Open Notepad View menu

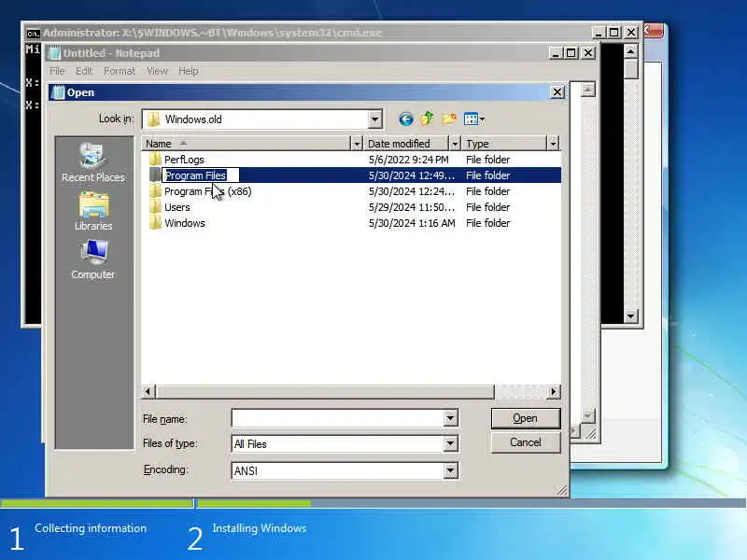[x=157, y=71]
